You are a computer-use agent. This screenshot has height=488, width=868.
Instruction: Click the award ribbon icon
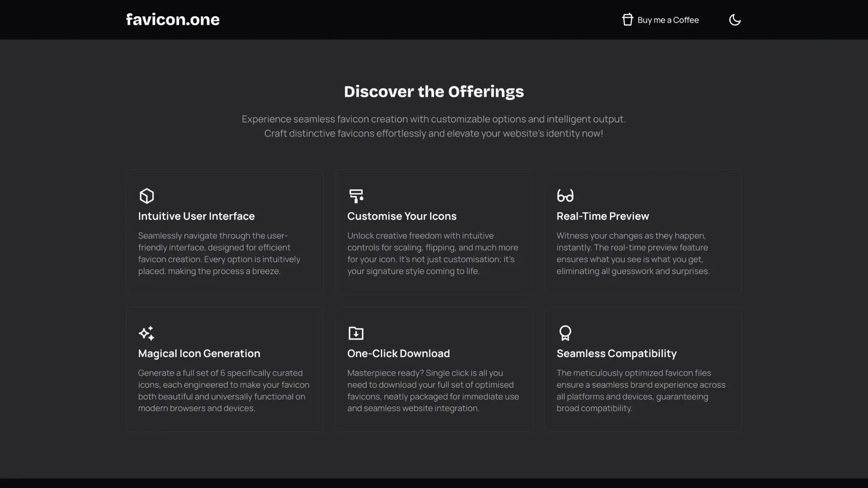pos(565,333)
